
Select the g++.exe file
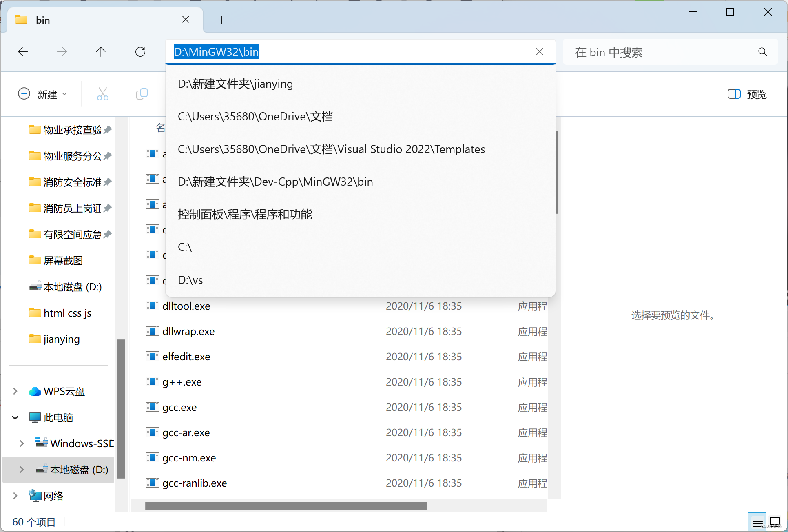tap(182, 382)
